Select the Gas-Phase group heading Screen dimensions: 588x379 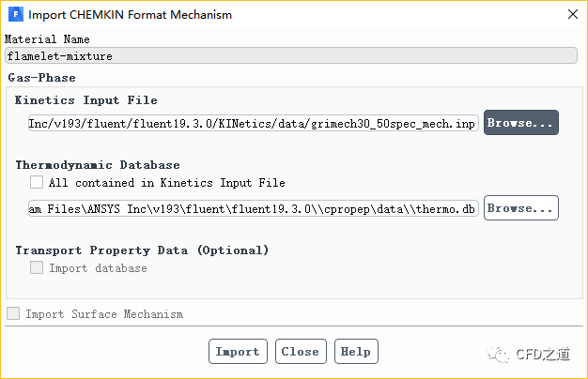(x=41, y=78)
